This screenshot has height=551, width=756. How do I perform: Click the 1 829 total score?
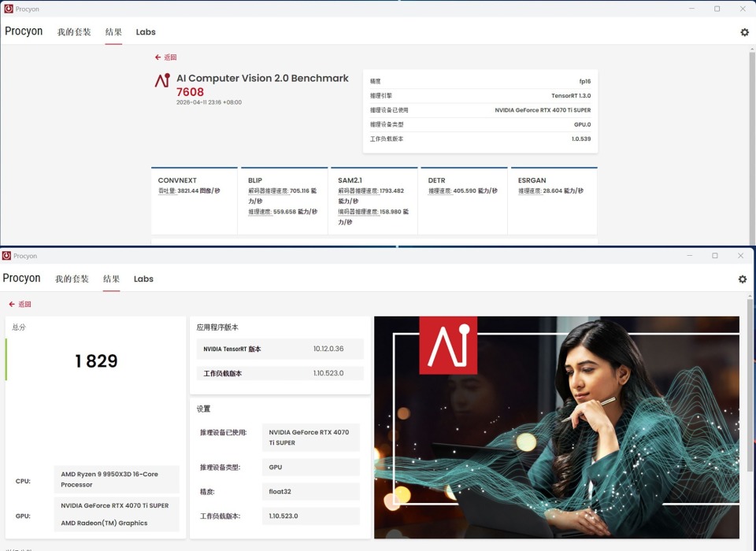click(96, 361)
